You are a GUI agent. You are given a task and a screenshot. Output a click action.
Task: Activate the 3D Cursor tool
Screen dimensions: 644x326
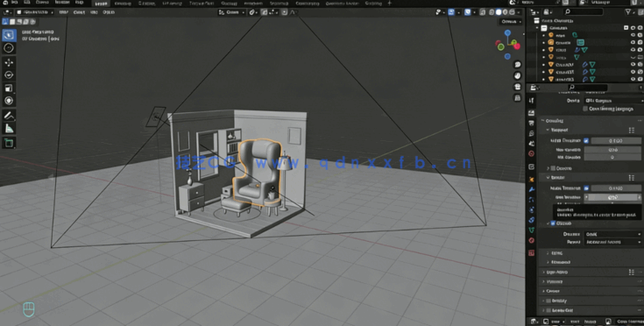(9, 48)
